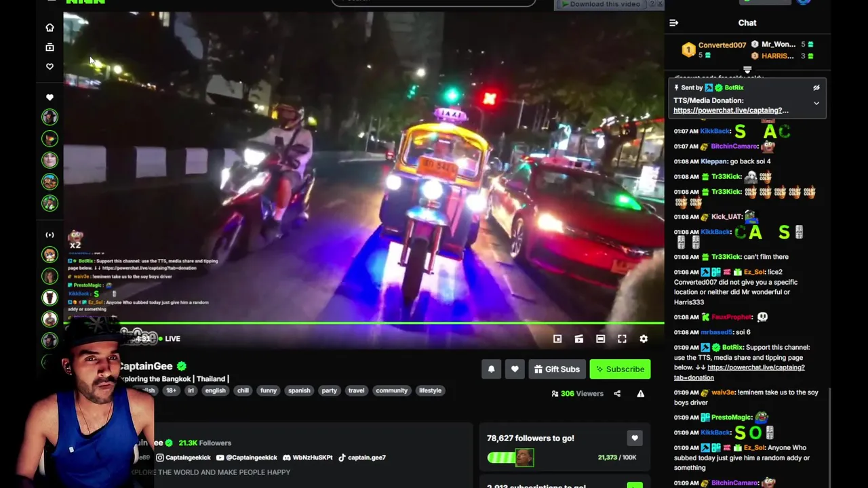Collapse the chat panel with arrow icon
Viewport: 868px width, 488px height.
(673, 23)
